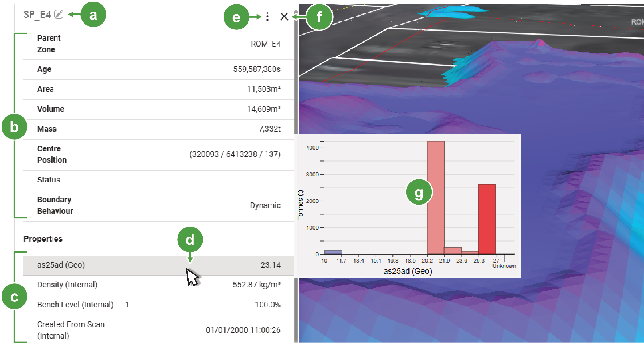Click the SP_E4 stockpile title

point(37,14)
